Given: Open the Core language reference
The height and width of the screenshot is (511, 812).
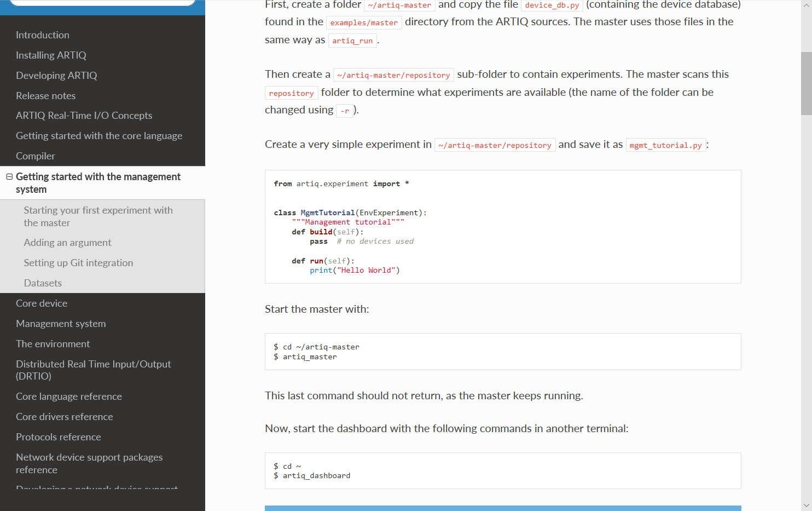Looking at the screenshot, I should pyautogui.click(x=69, y=396).
